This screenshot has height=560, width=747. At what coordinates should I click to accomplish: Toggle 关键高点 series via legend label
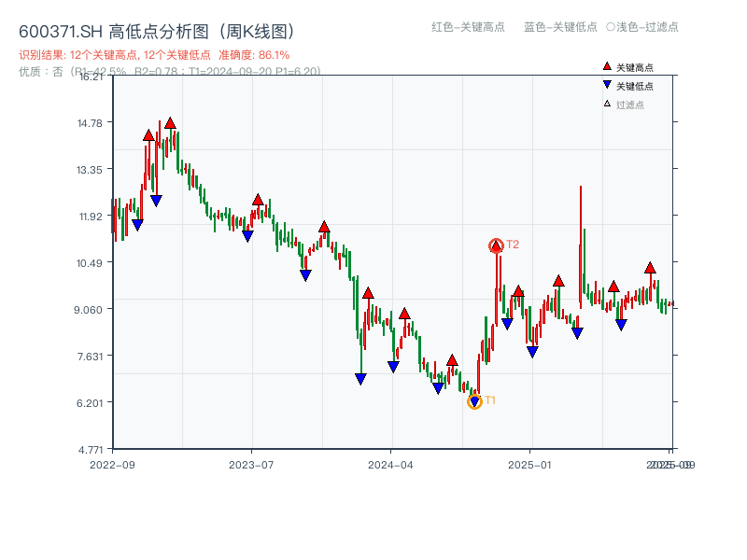coord(635,67)
